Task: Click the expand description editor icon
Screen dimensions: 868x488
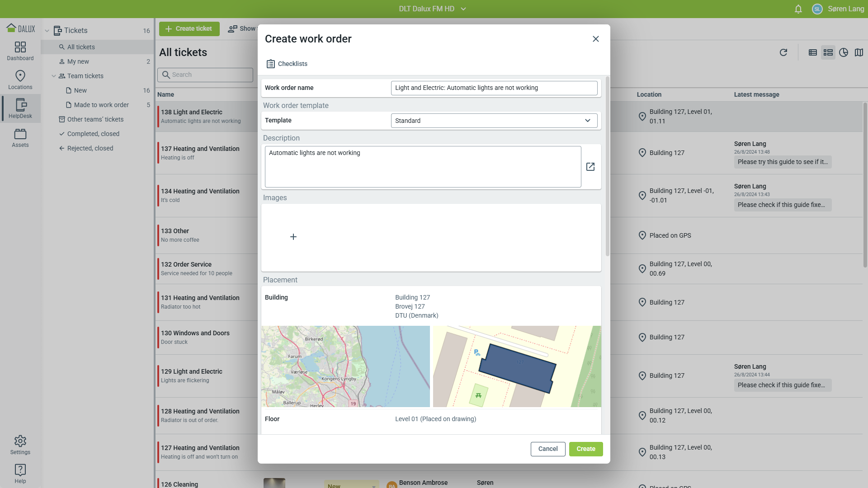Action: pos(590,167)
